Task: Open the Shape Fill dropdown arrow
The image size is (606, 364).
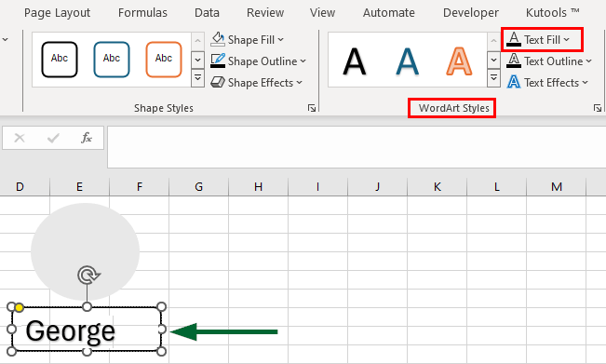Action: coord(280,39)
